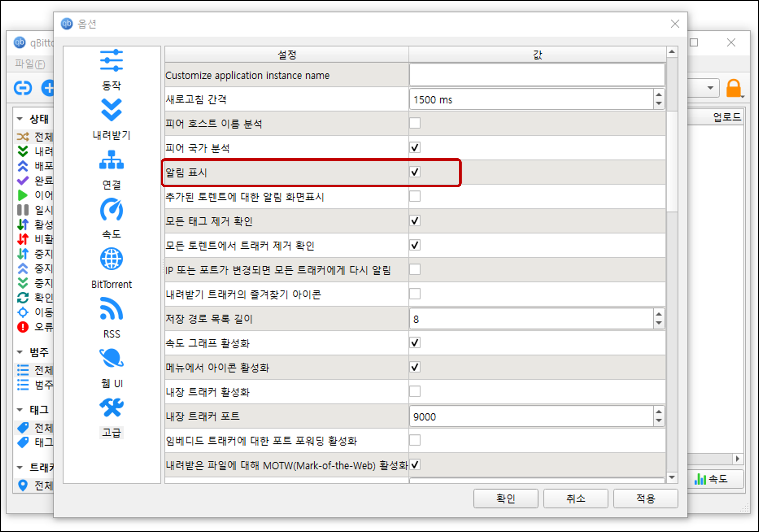759x532 pixels.
Task: Open the 연결 connection settings icon
Action: pos(111,160)
